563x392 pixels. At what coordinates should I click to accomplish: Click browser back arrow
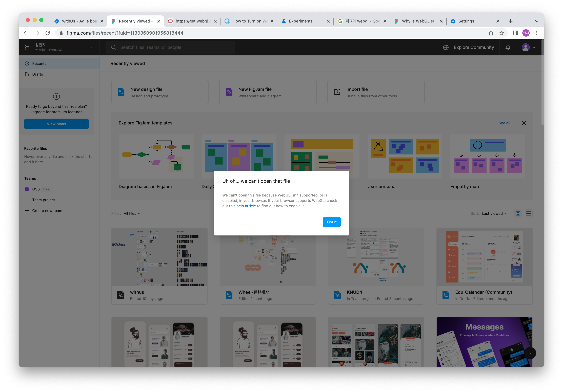tap(26, 33)
